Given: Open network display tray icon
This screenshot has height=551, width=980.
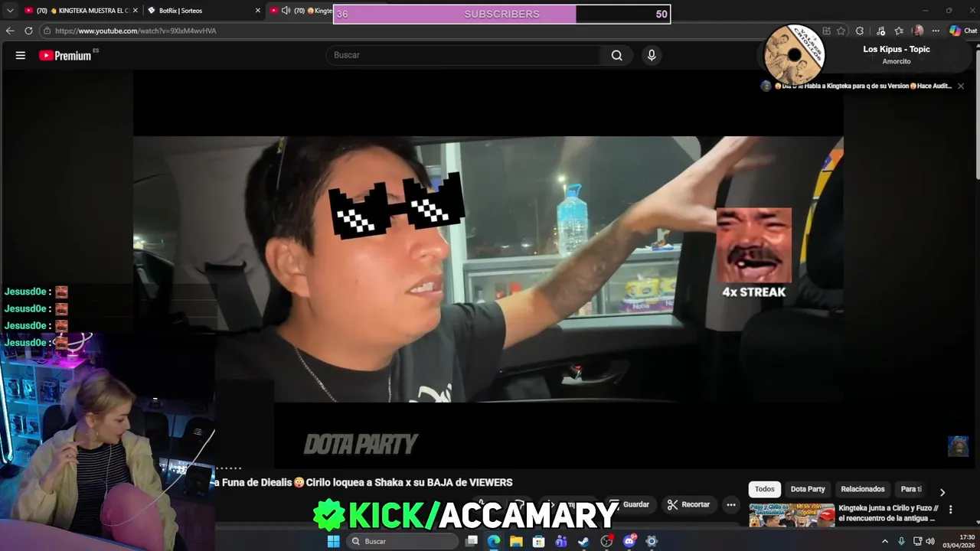Looking at the screenshot, I should [x=917, y=541].
